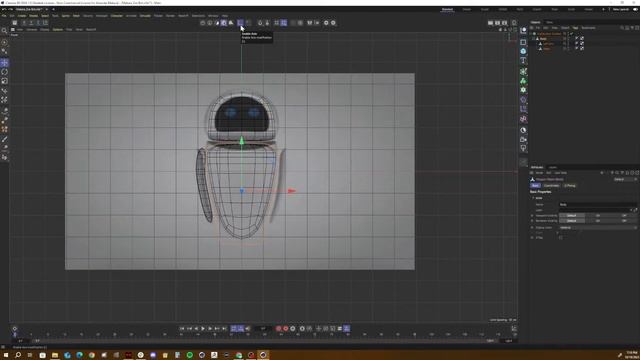Image resolution: width=640 pixels, height=360 pixels.
Task: Jump to the start of the animation
Action: 182,329
